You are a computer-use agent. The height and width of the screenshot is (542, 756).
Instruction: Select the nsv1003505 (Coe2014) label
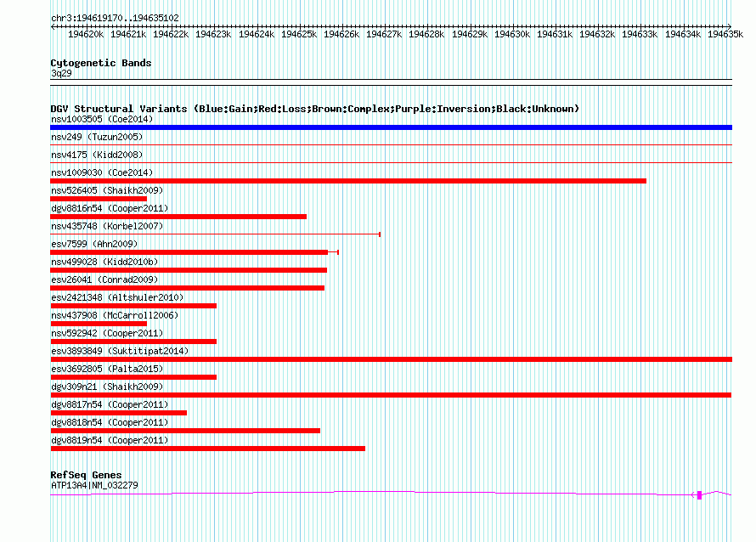(x=102, y=119)
